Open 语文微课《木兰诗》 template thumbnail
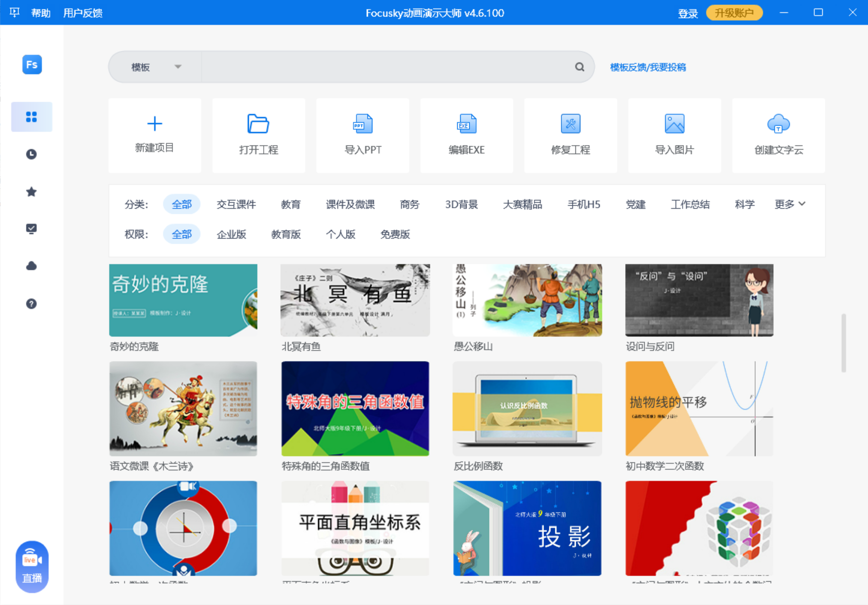868x605 pixels. click(183, 409)
